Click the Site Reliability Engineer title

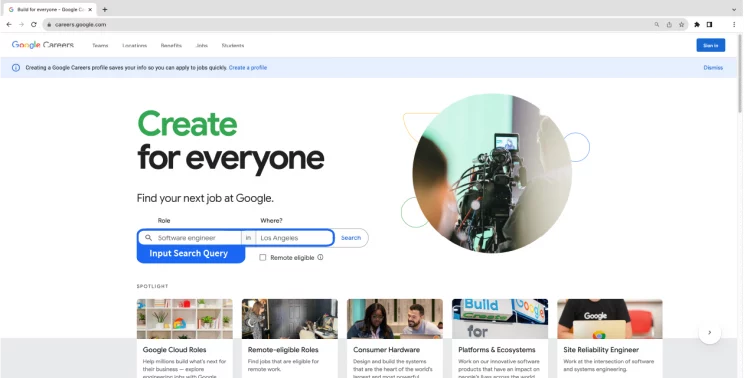pos(601,350)
